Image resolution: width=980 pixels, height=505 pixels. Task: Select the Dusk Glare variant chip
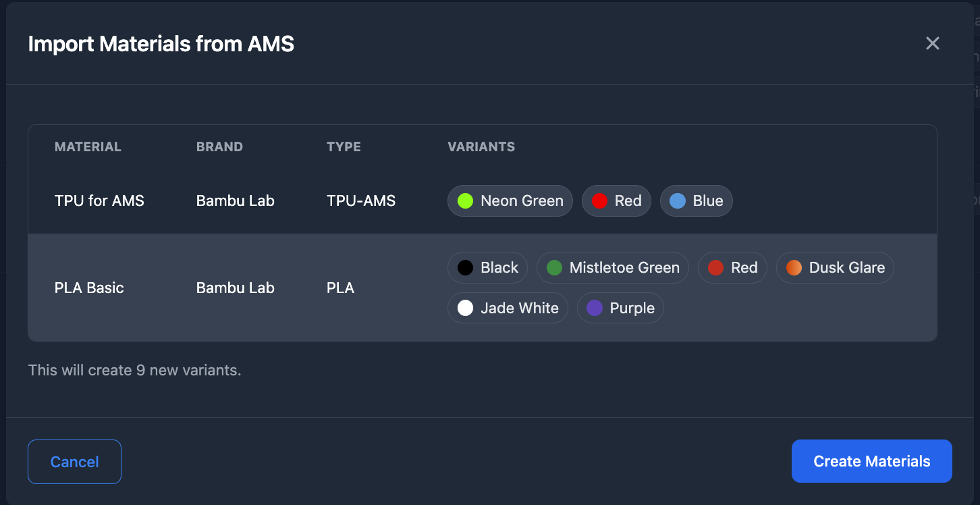coord(835,268)
